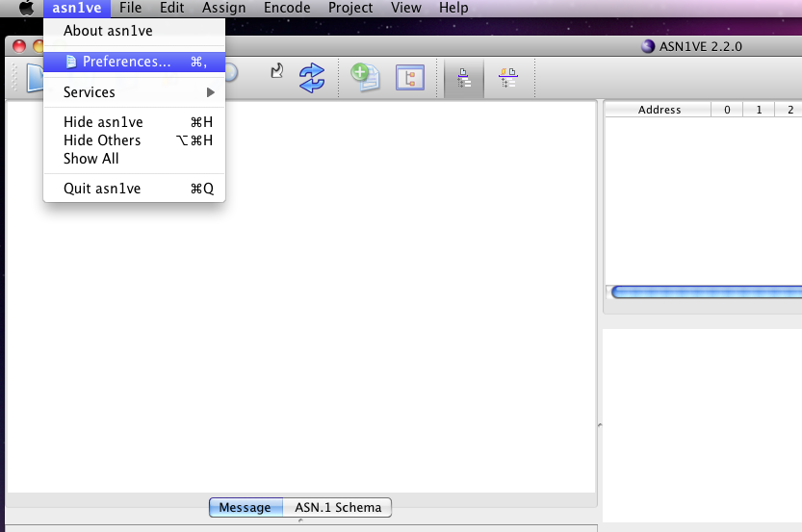Screen dimensions: 802x532
Task: Toggle the highlighted tree layout toolbar button
Action: coord(464,78)
